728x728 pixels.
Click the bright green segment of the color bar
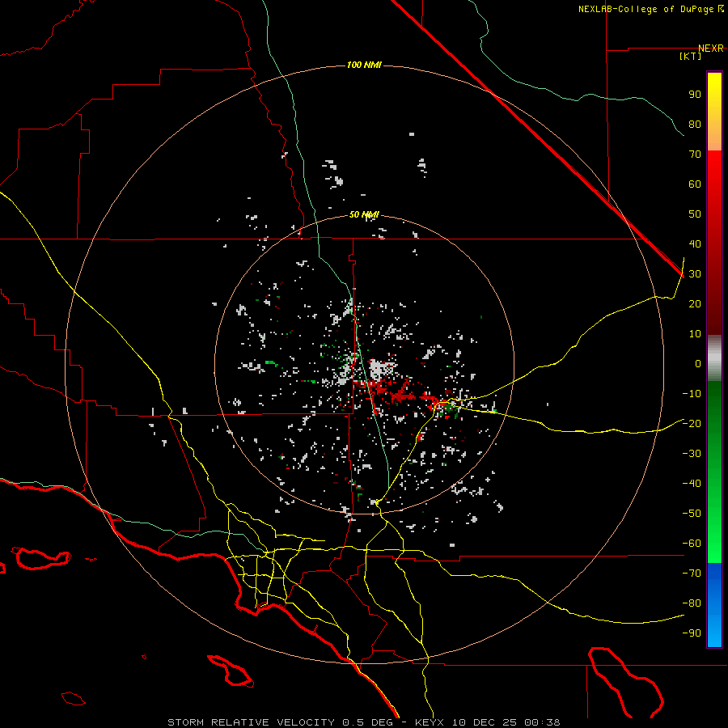pyautogui.click(x=714, y=534)
